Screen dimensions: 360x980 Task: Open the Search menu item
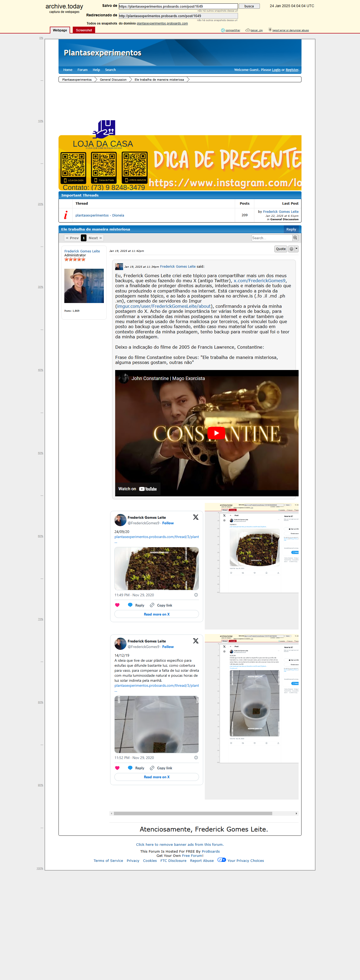[110, 70]
